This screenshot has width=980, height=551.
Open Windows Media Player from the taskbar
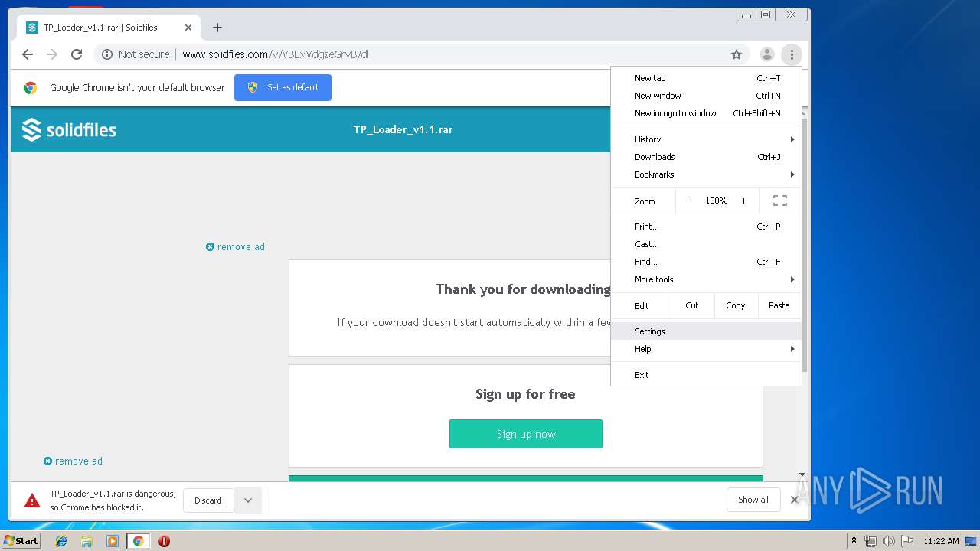(x=113, y=541)
